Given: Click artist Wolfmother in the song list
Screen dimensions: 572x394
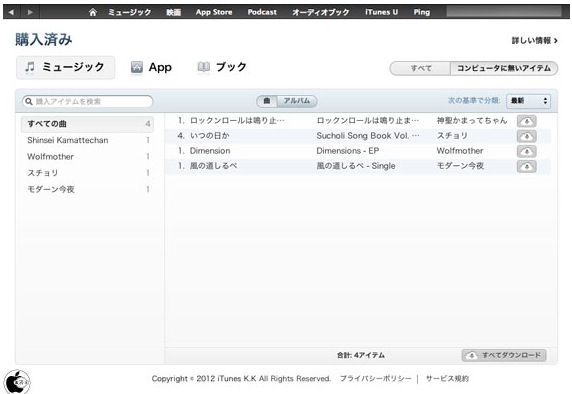Looking at the screenshot, I should point(460,151).
